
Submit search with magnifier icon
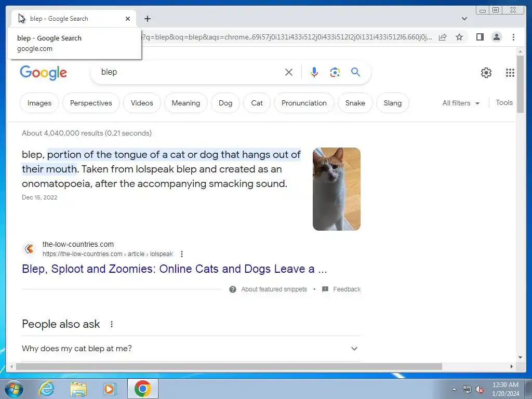(355, 72)
